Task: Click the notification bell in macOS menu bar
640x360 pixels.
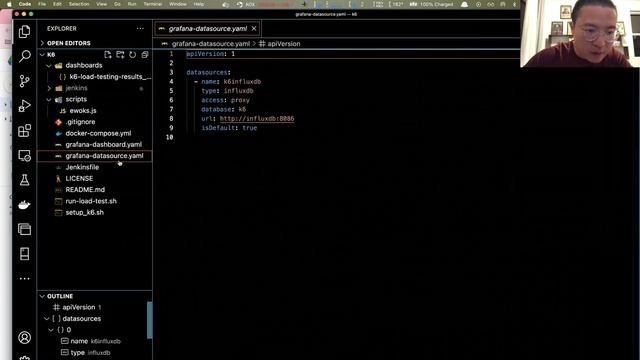Action: coord(464,4)
